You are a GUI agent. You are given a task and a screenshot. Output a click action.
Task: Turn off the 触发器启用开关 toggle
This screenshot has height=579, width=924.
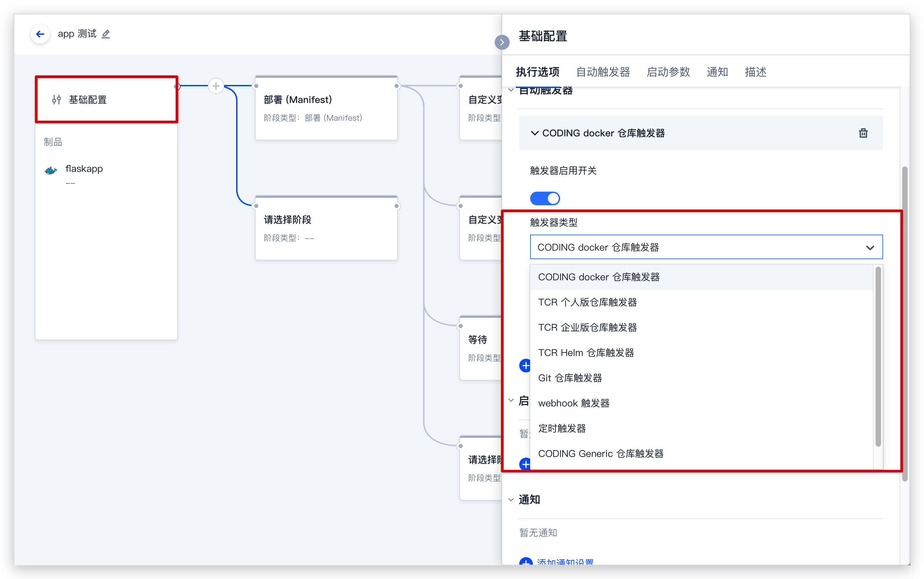(x=545, y=198)
